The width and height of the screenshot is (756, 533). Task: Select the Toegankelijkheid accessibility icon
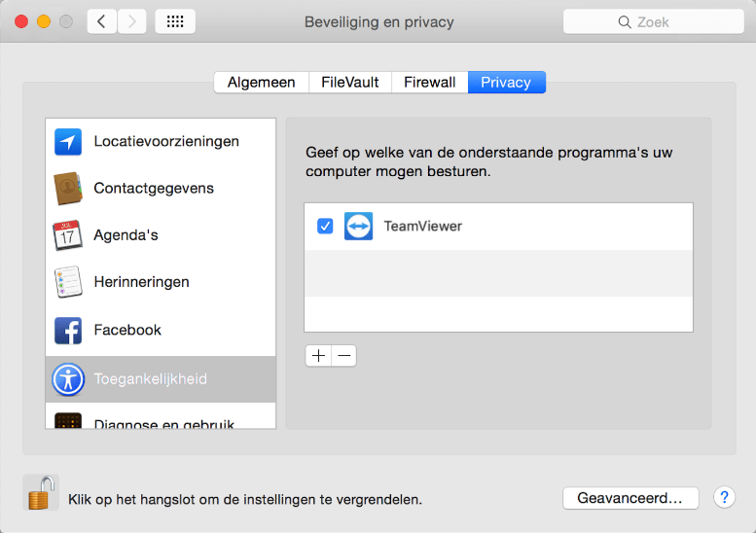pos(68,379)
